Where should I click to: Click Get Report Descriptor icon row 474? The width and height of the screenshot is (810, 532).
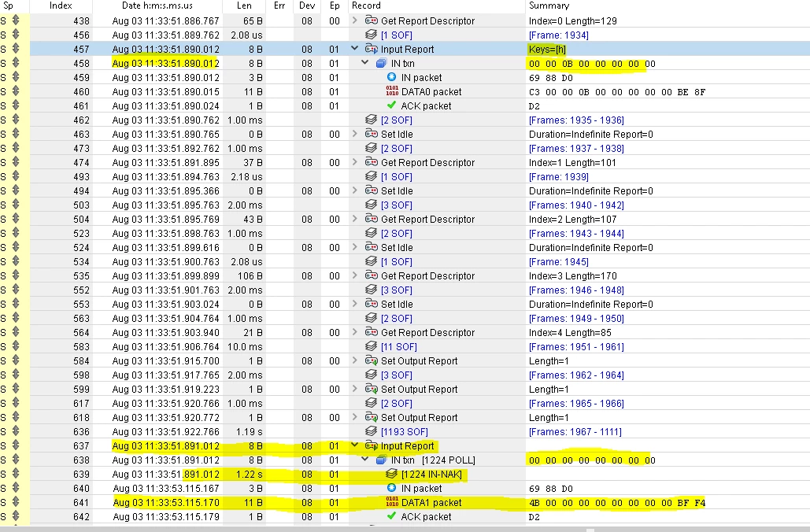pos(372,162)
